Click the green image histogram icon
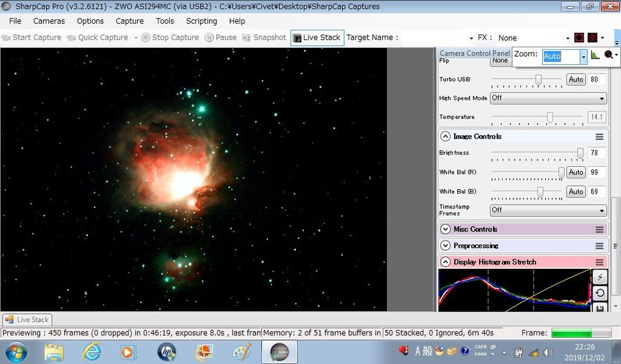The height and width of the screenshot is (364, 621). tap(595, 55)
